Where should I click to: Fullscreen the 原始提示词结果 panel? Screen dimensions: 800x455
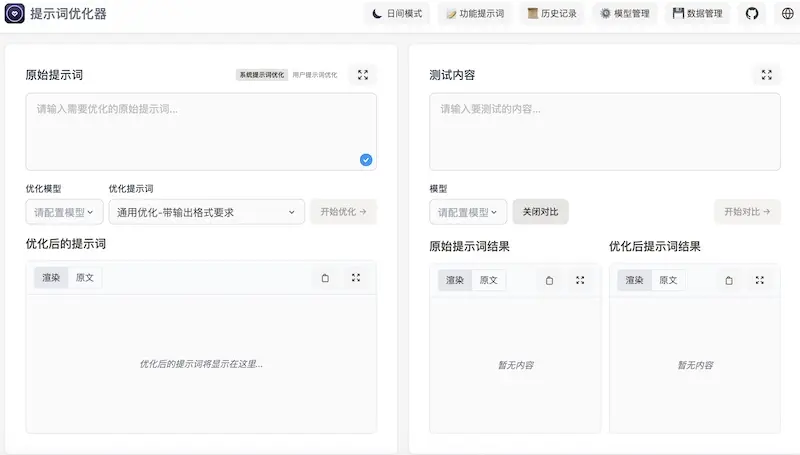580,280
